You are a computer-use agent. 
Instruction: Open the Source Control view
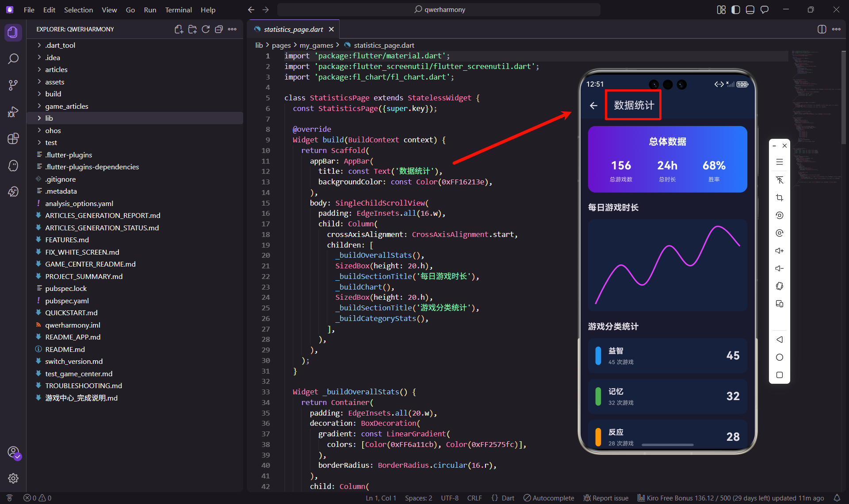tap(13, 85)
